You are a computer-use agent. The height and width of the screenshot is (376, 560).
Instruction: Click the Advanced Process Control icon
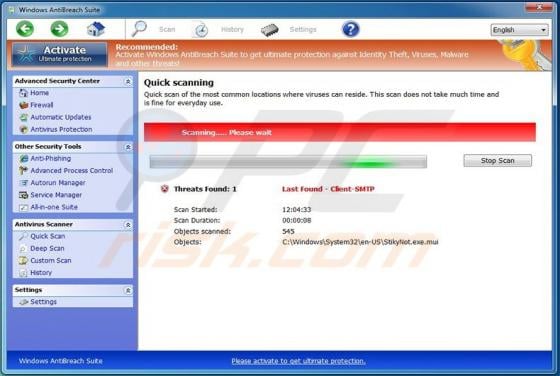coord(24,171)
